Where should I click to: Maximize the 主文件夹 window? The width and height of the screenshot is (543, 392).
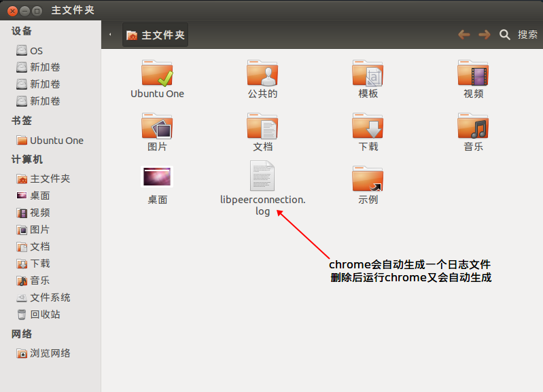coord(37,11)
